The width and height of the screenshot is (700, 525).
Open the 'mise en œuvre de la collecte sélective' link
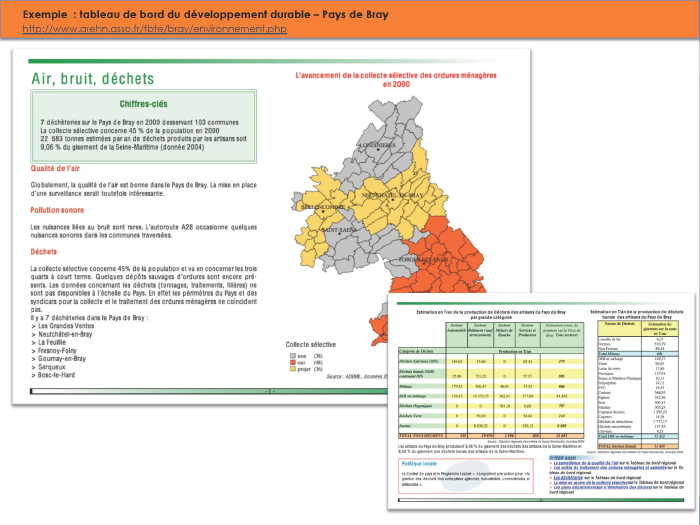point(590,483)
